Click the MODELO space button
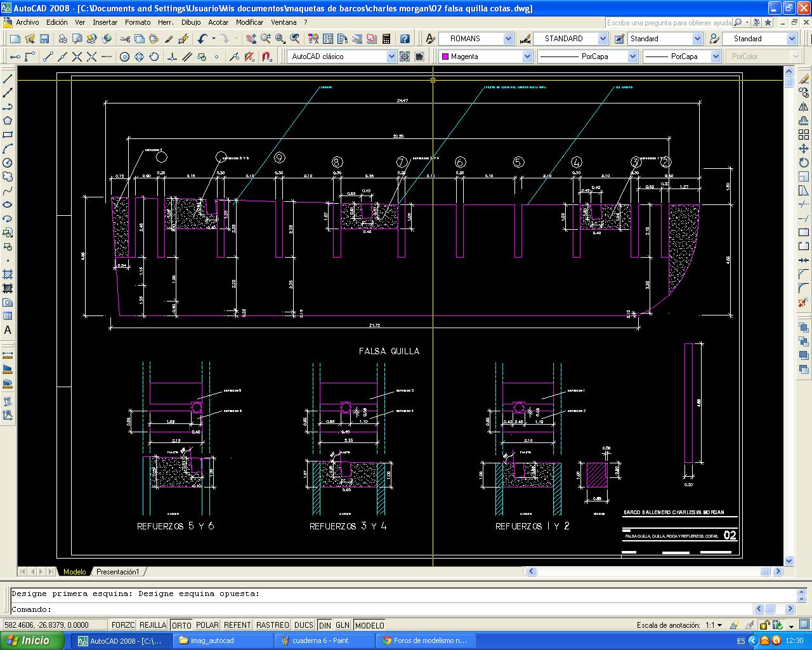 (369, 625)
